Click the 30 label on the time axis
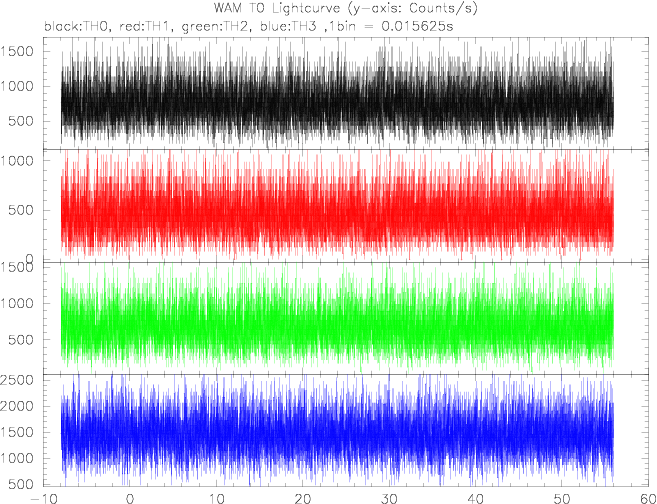 point(390,499)
